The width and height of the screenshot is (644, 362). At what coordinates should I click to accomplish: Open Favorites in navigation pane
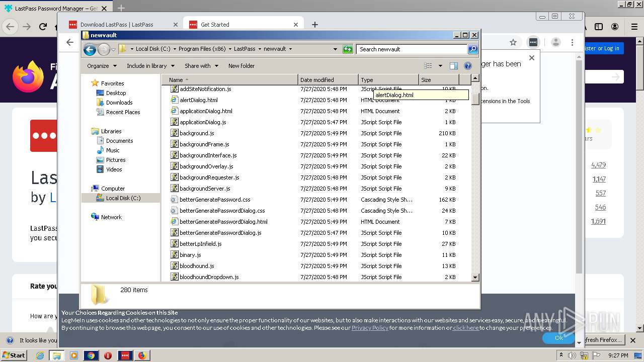click(112, 83)
